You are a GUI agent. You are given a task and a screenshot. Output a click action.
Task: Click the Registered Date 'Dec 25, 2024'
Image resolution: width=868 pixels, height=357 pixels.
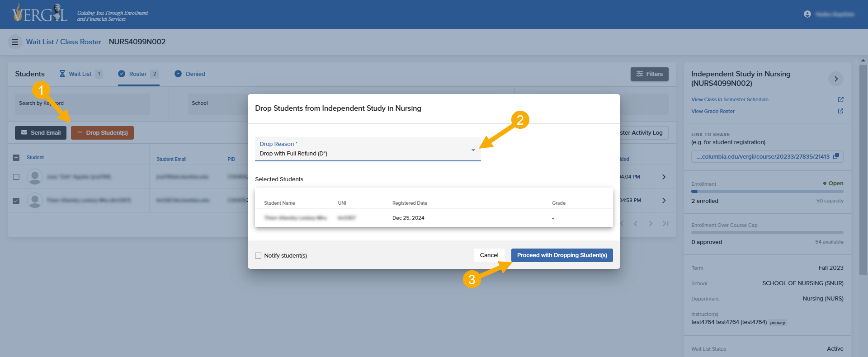(x=408, y=218)
